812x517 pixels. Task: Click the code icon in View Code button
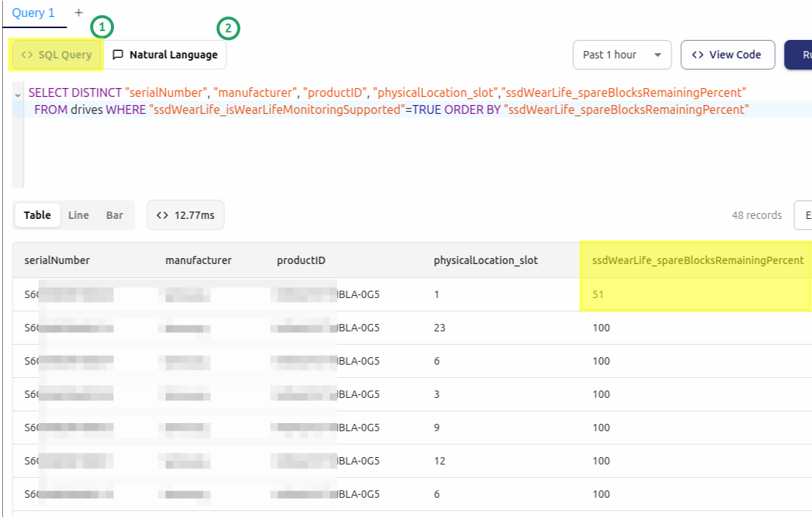[x=697, y=55]
